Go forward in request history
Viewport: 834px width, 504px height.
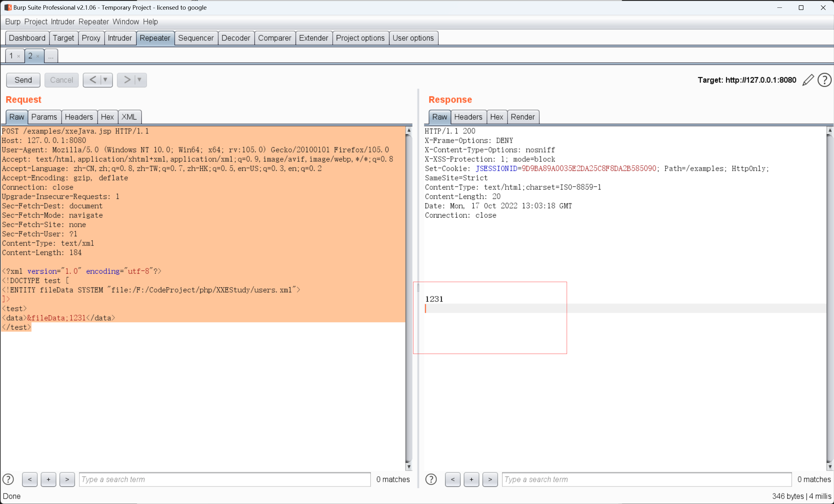[127, 80]
